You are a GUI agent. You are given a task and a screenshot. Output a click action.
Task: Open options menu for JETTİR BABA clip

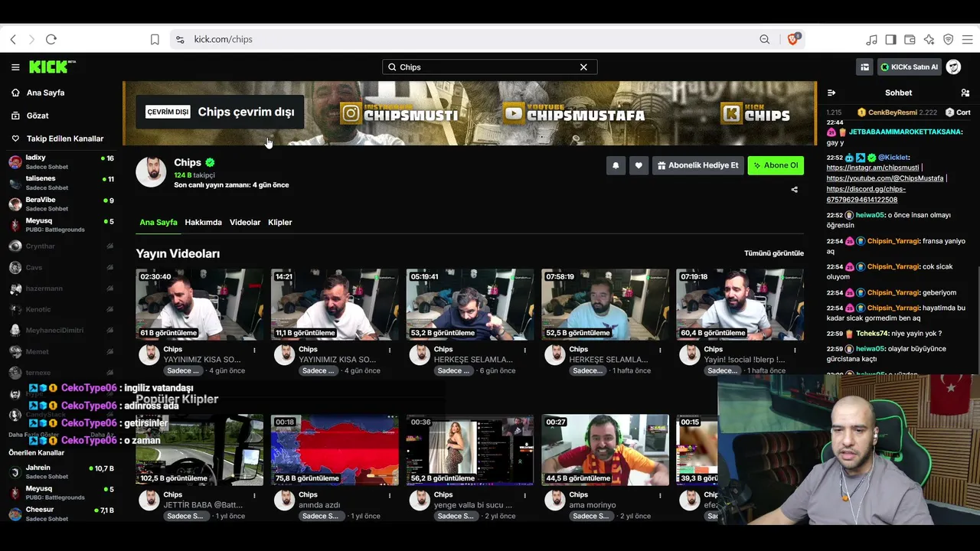pos(255,496)
